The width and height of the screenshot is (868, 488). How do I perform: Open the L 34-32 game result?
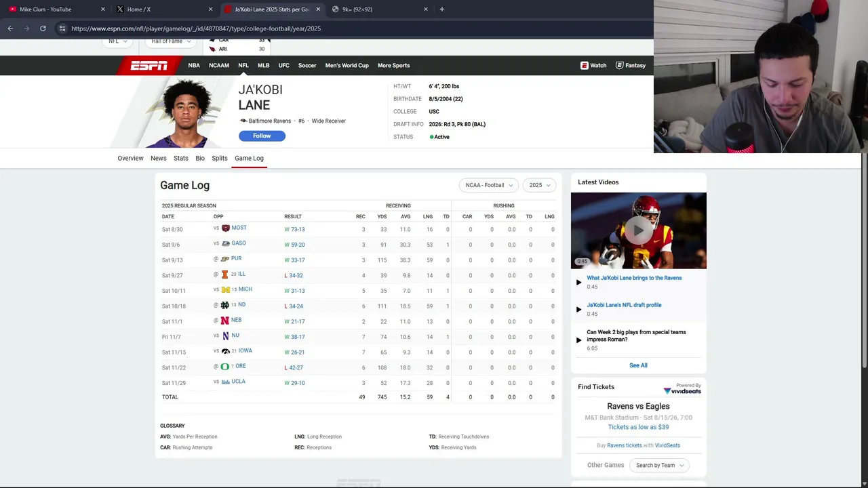[294, 275]
